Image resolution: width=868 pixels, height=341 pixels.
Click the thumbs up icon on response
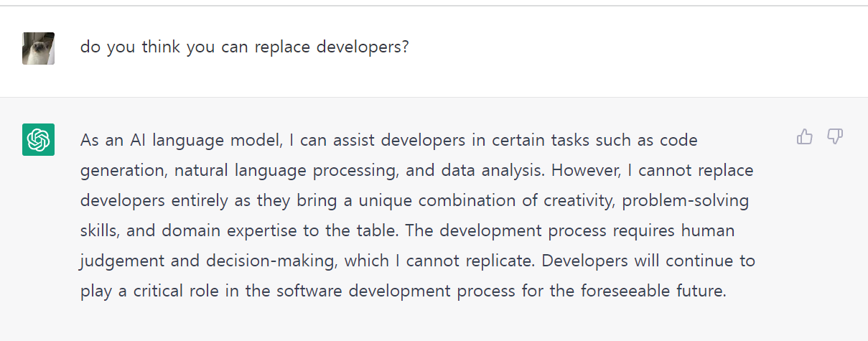tap(805, 136)
